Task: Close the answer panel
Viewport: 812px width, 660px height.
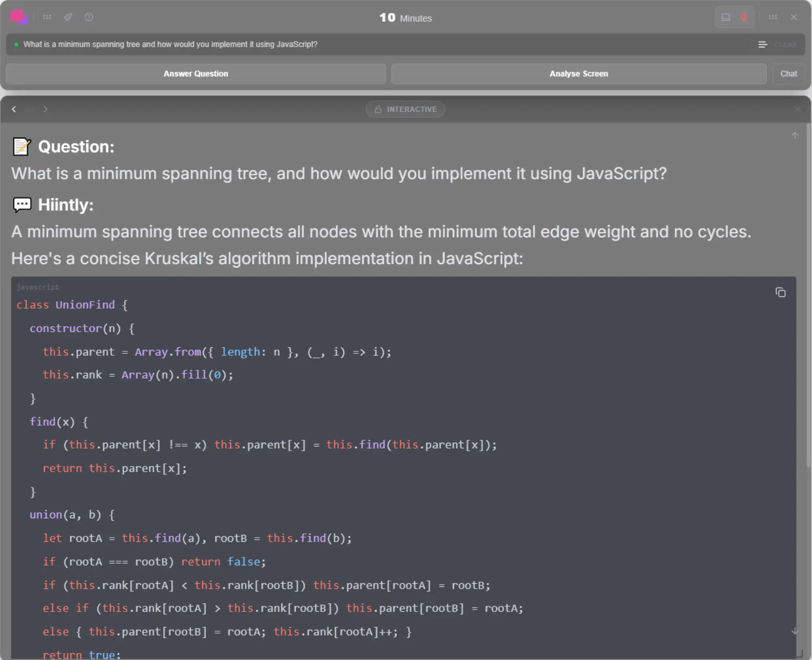Action: pyautogui.click(x=798, y=109)
